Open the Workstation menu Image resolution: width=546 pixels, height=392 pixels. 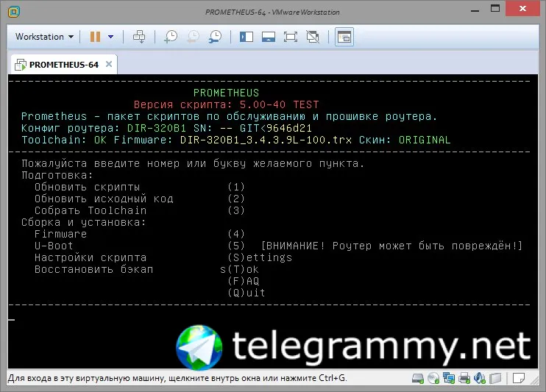coord(44,37)
